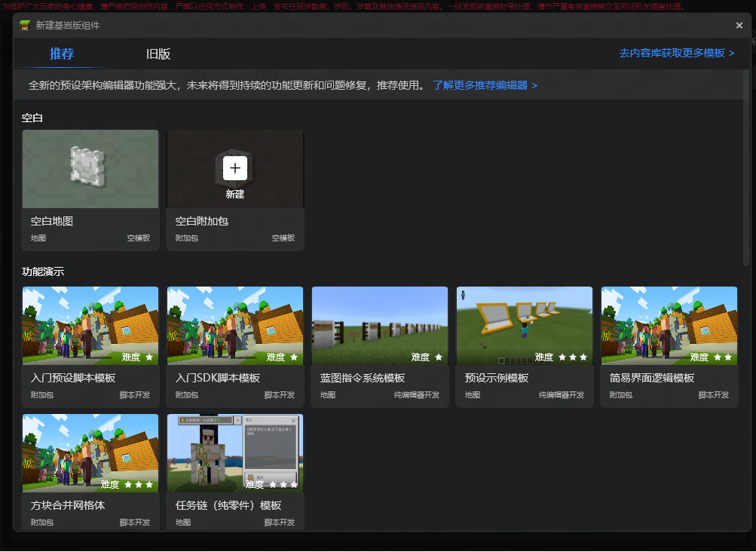
Task: Switch to the 推荐 tab
Action: point(62,54)
